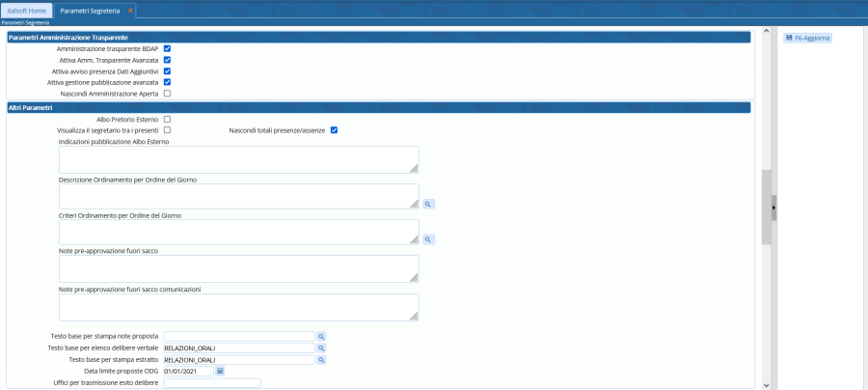Click the vertical scrollbar thumb
Screen dimensions: 868x390
pos(766,207)
